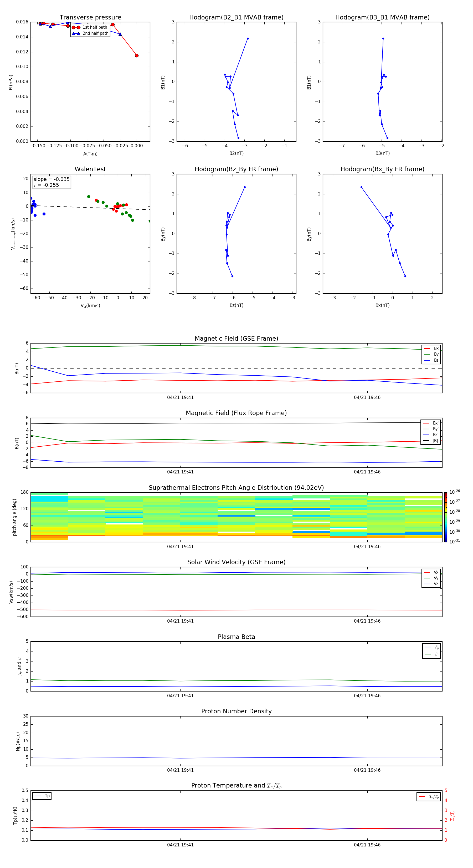Click the 10^-26 colorbar tick label
The width and height of the screenshot is (473, 868).
click(455, 492)
